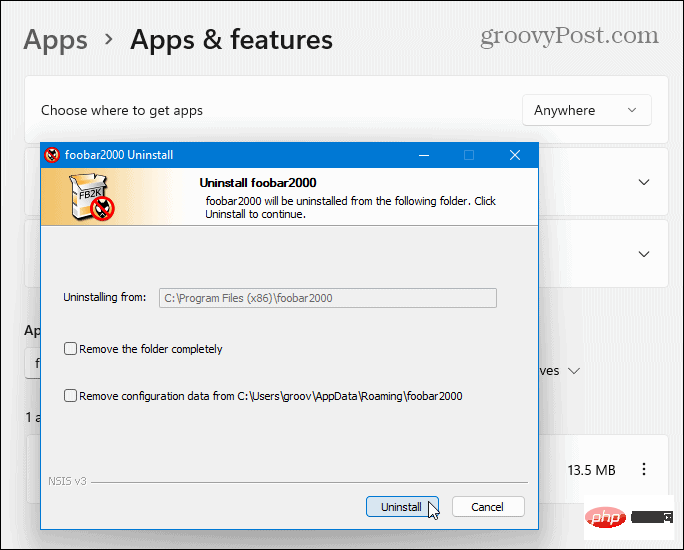Open the Anywhere dropdown
The width and height of the screenshot is (684, 550).
(x=587, y=110)
